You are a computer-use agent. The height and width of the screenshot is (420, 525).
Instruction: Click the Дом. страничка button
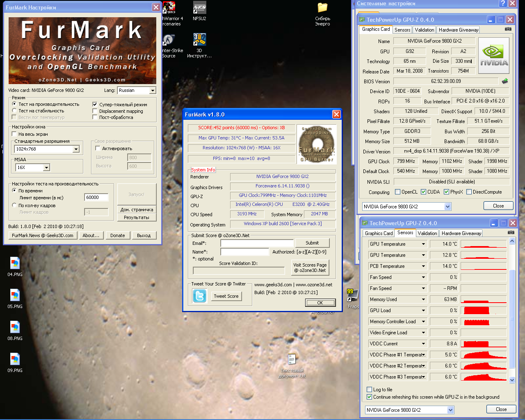pyautogui.click(x=137, y=210)
